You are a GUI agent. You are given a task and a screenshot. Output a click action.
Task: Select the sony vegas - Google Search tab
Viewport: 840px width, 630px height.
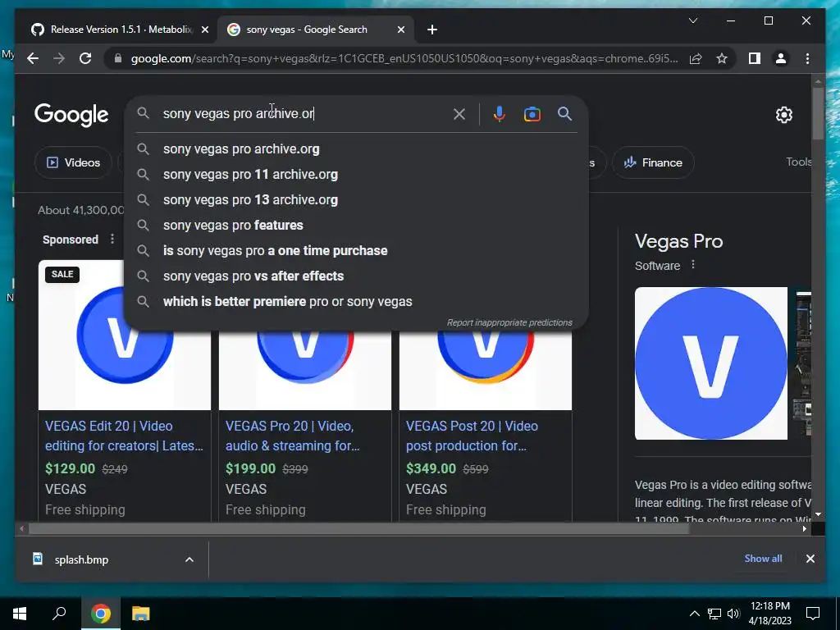[x=315, y=30]
